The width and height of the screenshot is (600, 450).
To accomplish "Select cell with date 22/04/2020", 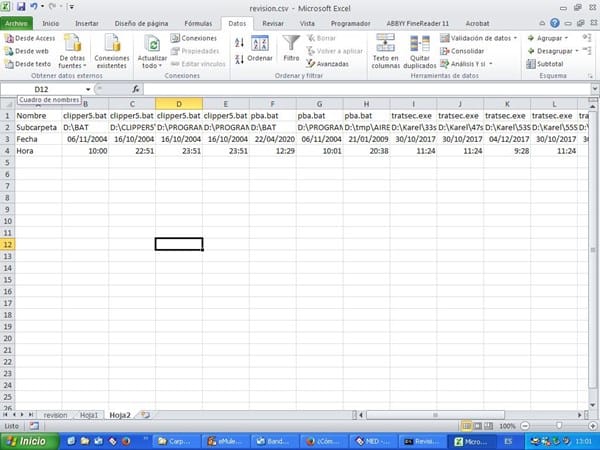I will pyautogui.click(x=273, y=139).
